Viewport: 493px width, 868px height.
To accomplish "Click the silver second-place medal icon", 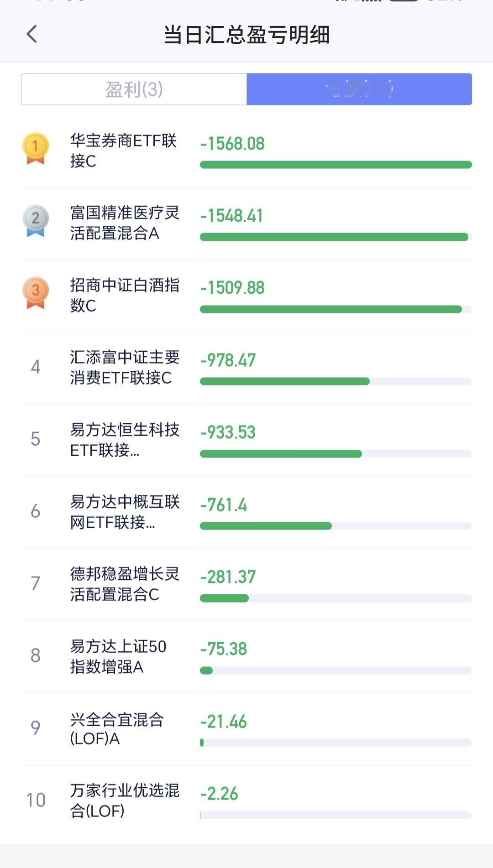I will tap(36, 221).
